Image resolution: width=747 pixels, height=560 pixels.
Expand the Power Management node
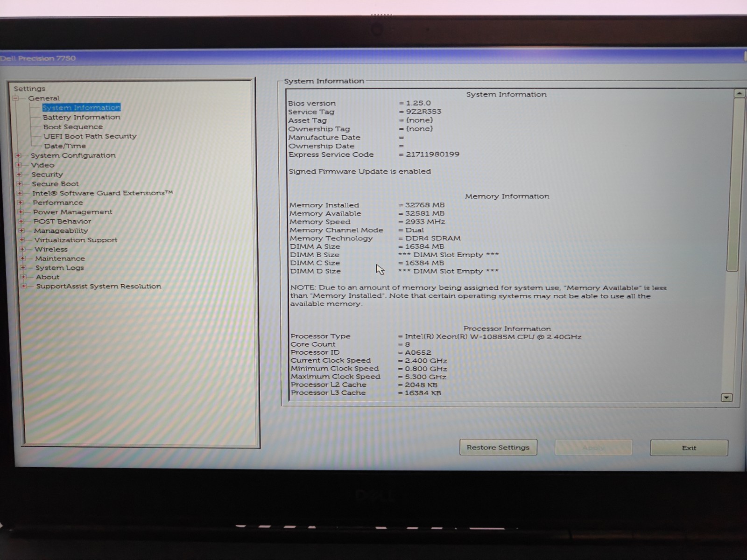click(21, 212)
